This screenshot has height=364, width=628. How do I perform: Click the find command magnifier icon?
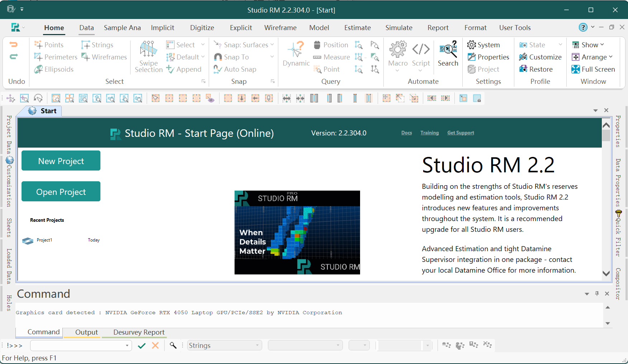click(173, 345)
